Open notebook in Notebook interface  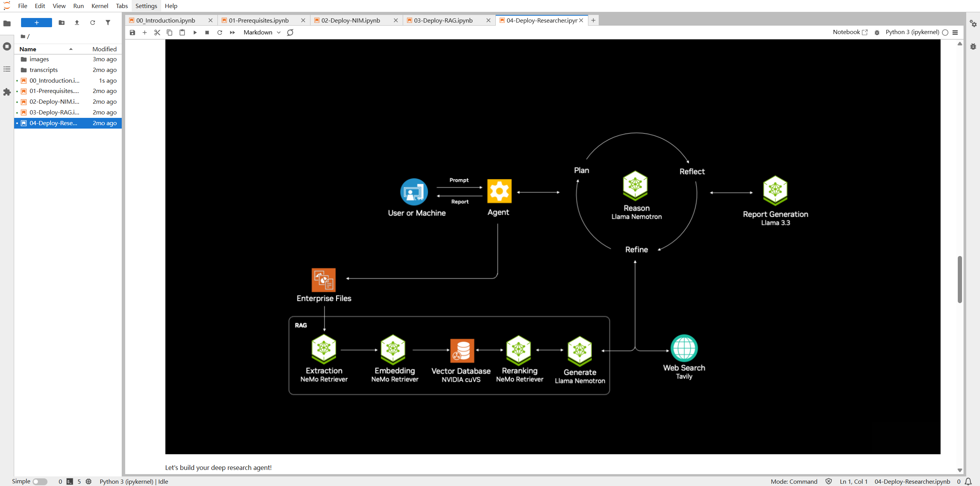850,32
